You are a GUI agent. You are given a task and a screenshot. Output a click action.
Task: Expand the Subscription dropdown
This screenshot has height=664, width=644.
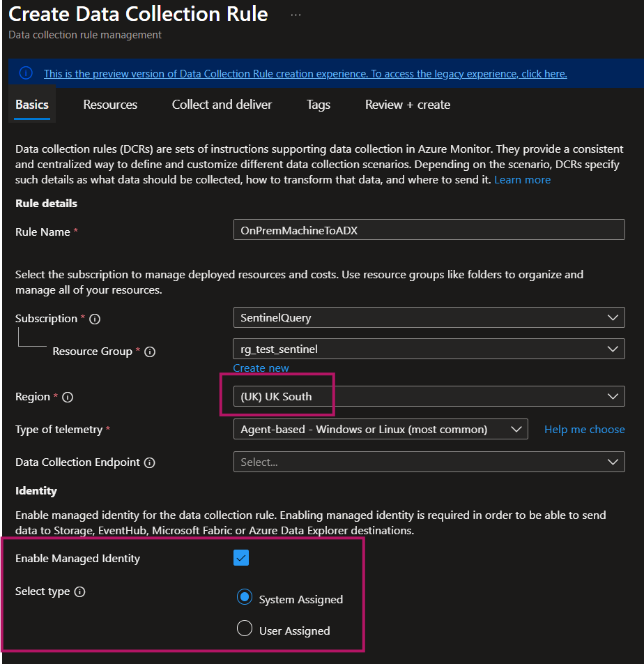pyautogui.click(x=429, y=318)
